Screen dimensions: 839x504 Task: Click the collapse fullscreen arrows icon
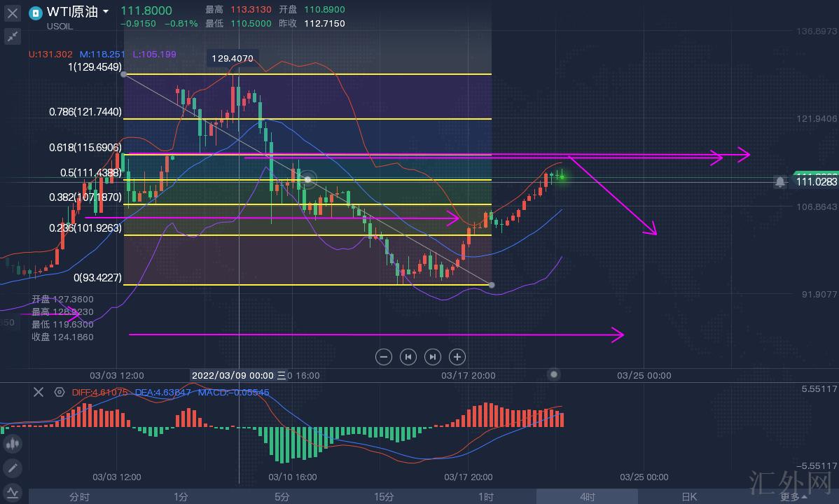click(x=13, y=37)
